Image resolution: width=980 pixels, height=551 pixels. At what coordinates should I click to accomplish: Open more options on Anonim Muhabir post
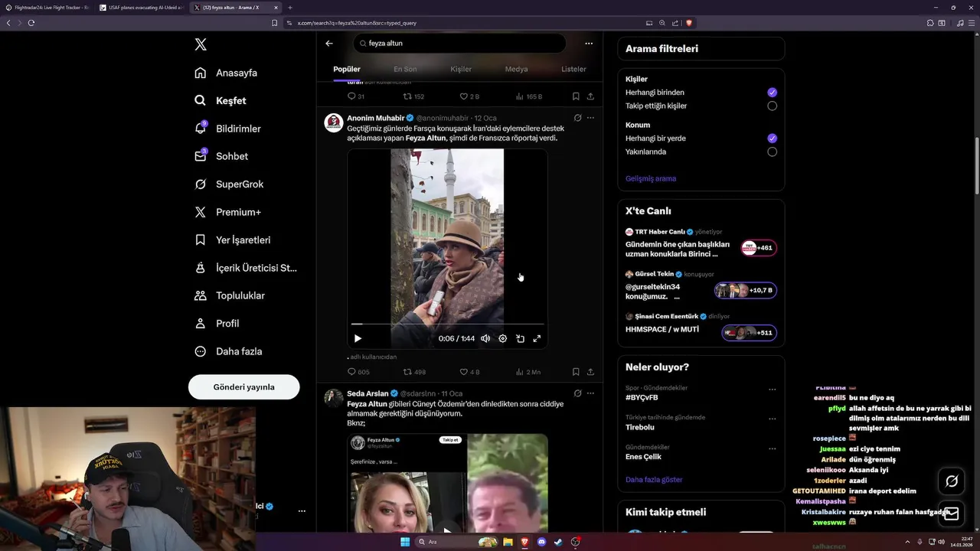click(x=590, y=118)
